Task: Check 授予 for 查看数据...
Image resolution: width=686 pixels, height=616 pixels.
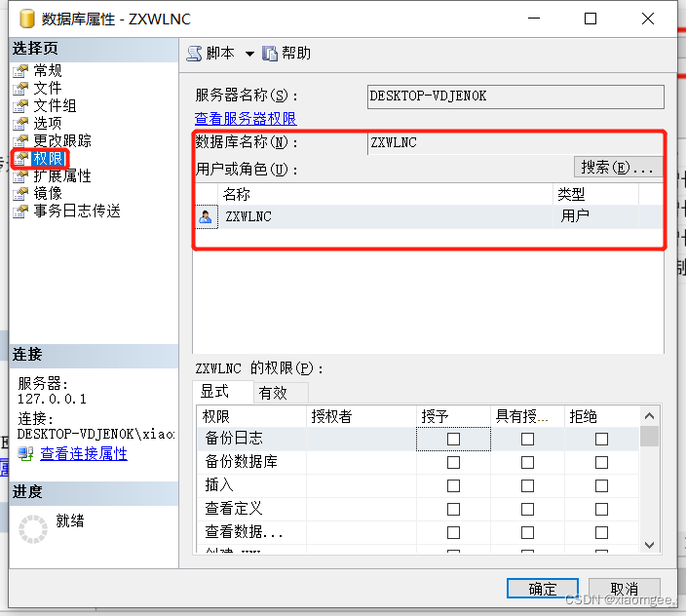Action: click(x=453, y=532)
